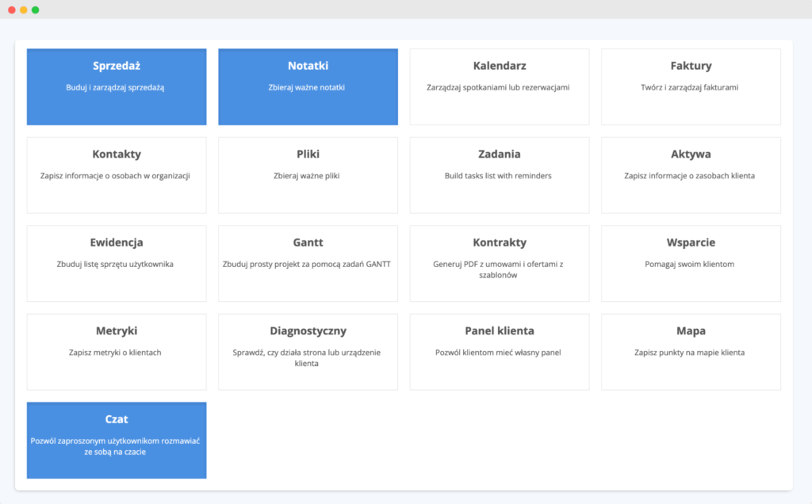Choose the Pliki module tile

click(308, 175)
